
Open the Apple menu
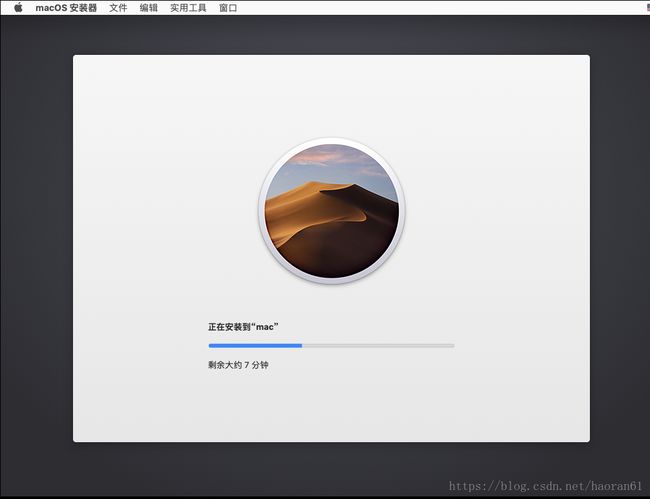pos(18,7)
